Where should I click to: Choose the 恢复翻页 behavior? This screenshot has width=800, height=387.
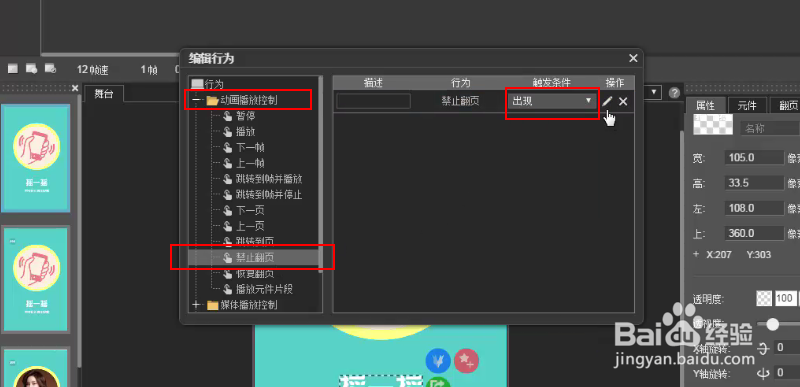[x=255, y=273]
